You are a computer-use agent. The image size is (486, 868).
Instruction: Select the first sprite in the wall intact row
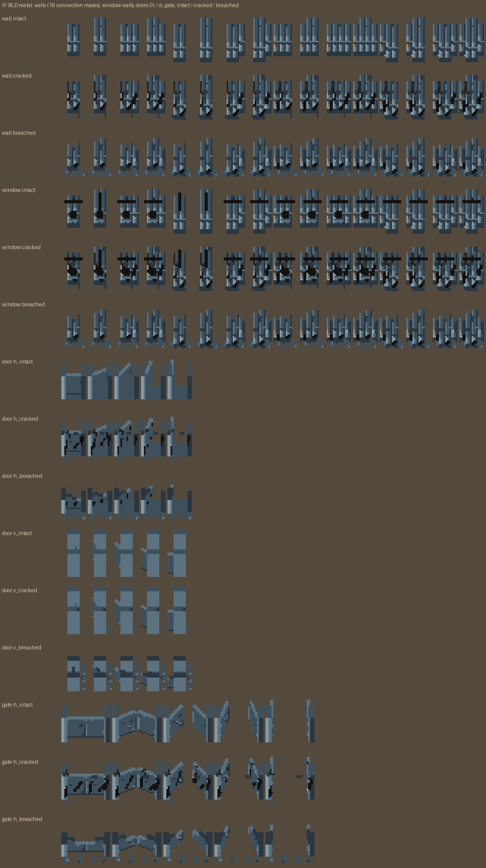tap(74, 40)
